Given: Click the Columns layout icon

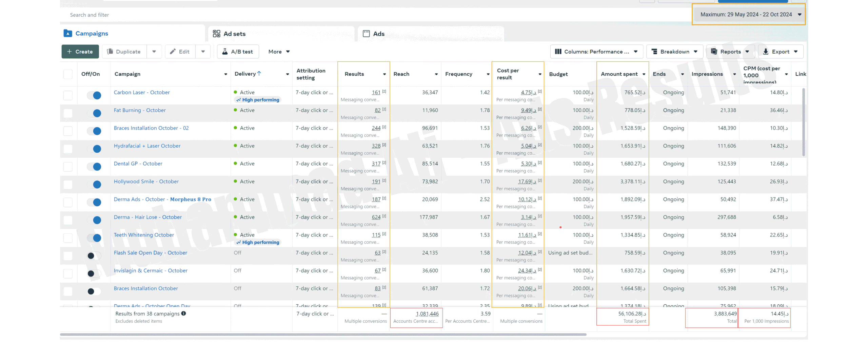Looking at the screenshot, I should [558, 52].
